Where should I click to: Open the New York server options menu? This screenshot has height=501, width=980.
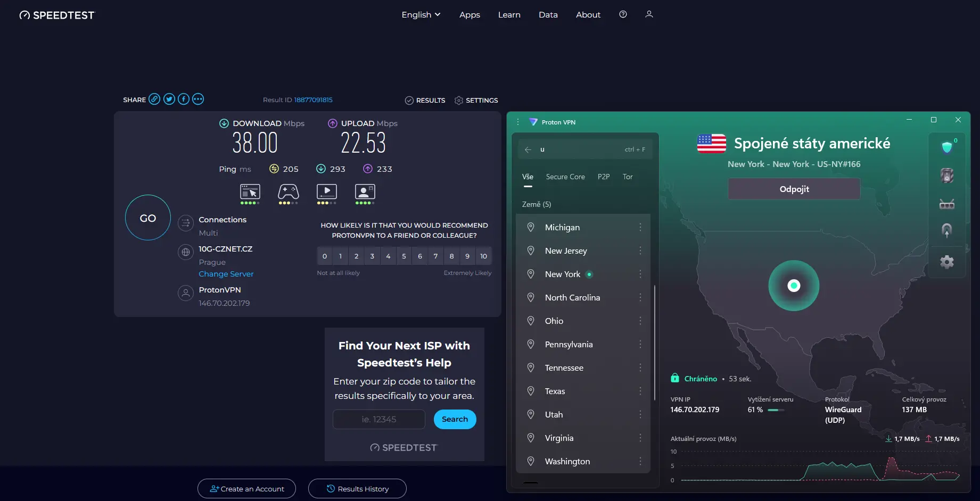click(640, 274)
